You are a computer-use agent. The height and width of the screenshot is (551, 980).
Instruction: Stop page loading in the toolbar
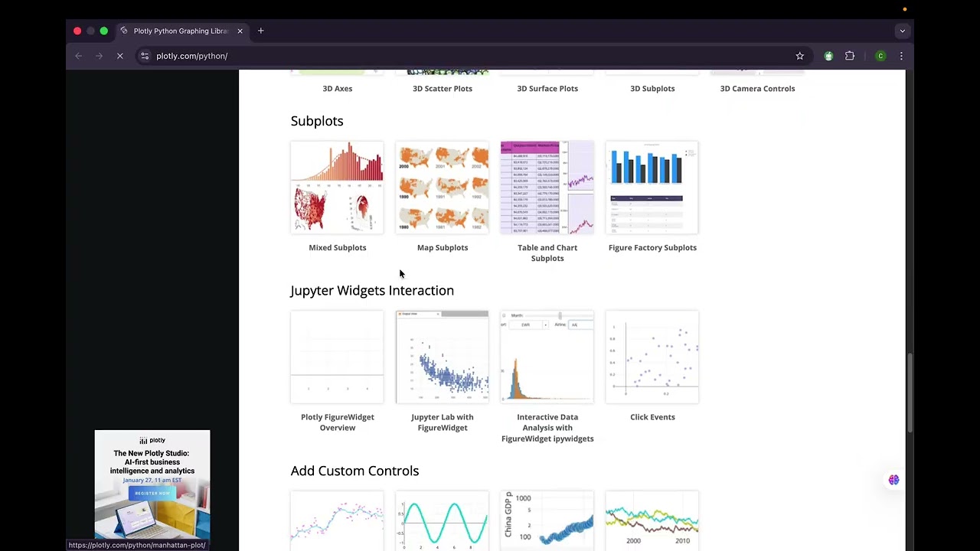[x=120, y=56]
